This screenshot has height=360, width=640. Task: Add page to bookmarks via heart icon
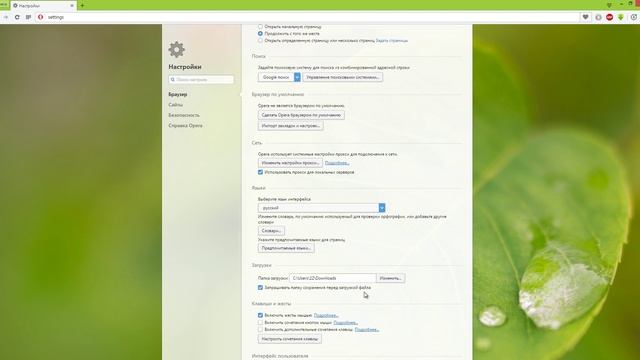[585, 17]
